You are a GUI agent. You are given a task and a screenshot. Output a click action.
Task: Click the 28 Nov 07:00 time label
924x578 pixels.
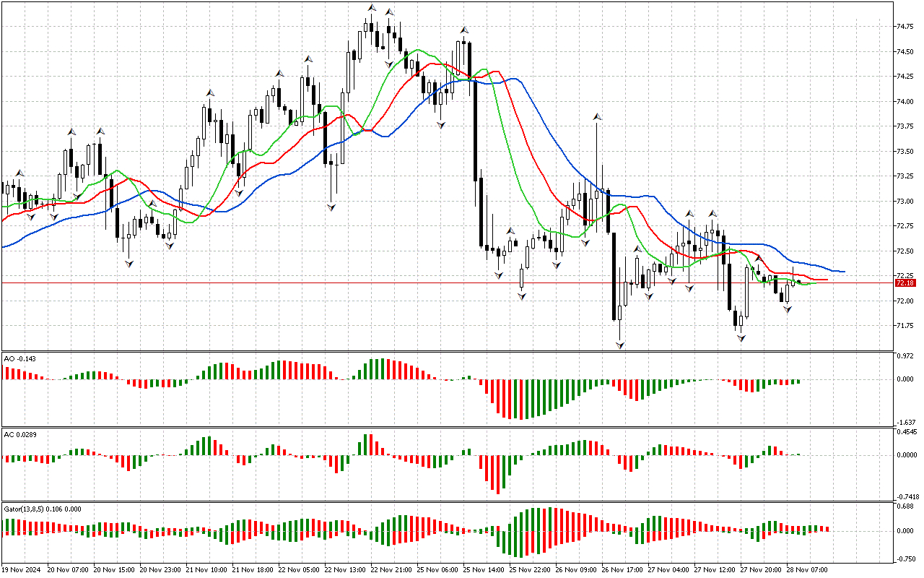click(x=807, y=570)
